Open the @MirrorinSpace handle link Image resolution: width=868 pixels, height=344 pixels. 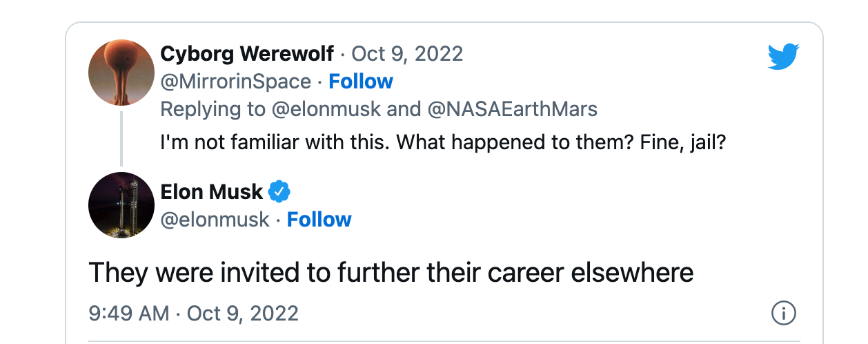235,82
